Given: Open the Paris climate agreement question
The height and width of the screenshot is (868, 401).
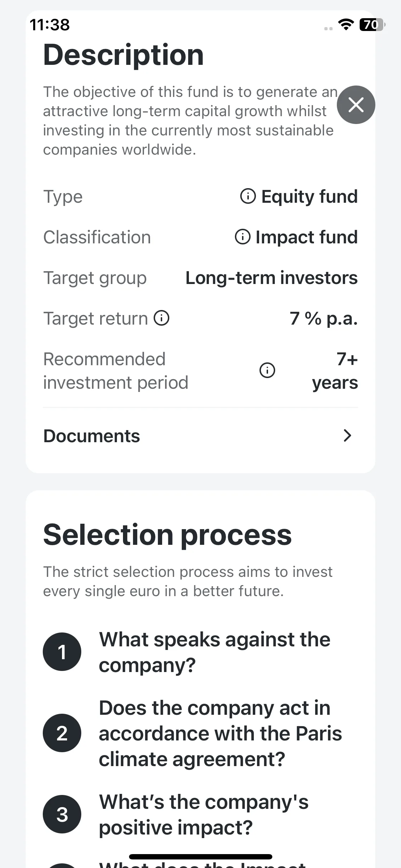Looking at the screenshot, I should [220, 733].
